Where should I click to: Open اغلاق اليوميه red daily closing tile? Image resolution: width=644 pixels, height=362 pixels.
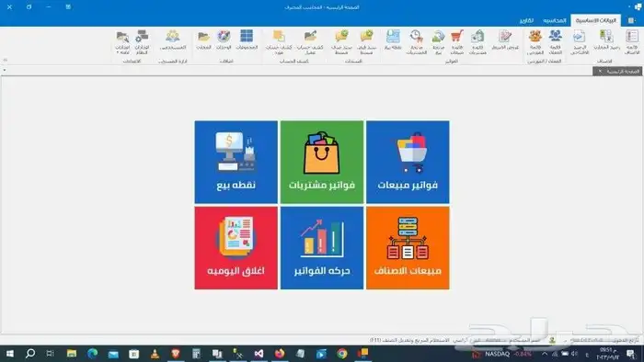(x=236, y=248)
